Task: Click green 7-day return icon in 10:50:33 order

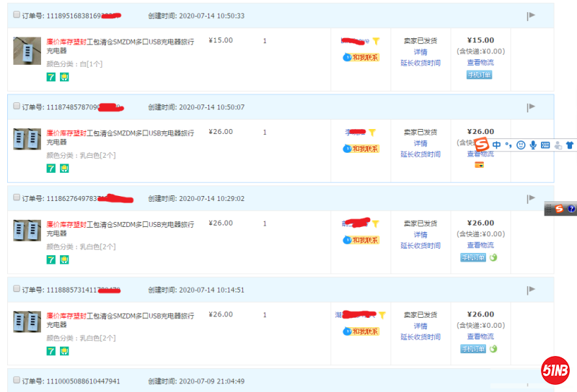Action: [50, 77]
